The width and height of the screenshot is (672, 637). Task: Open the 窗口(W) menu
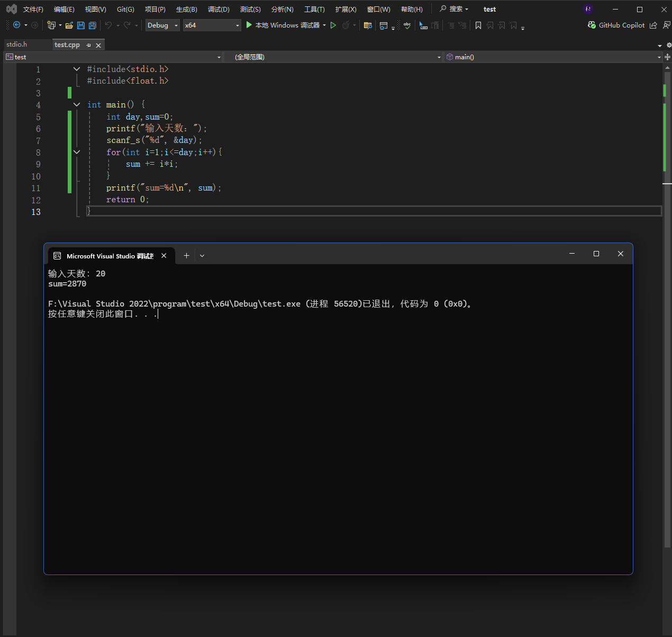click(378, 9)
